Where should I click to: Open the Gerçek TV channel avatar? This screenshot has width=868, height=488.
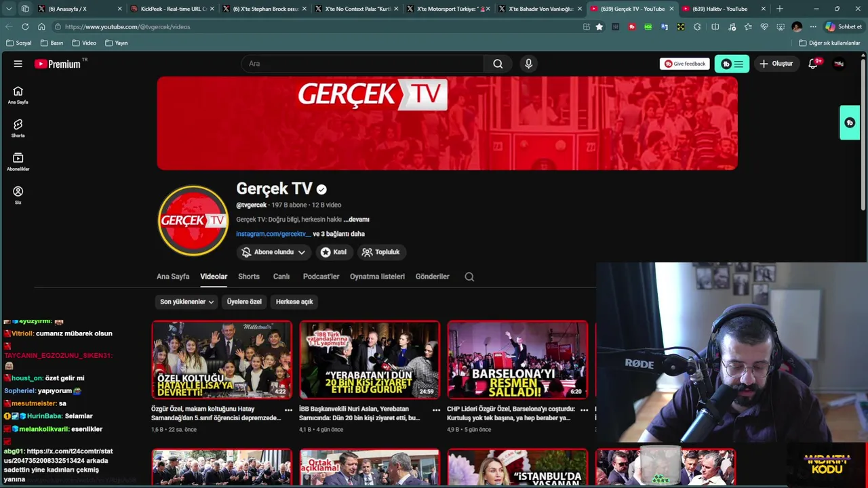tap(193, 220)
